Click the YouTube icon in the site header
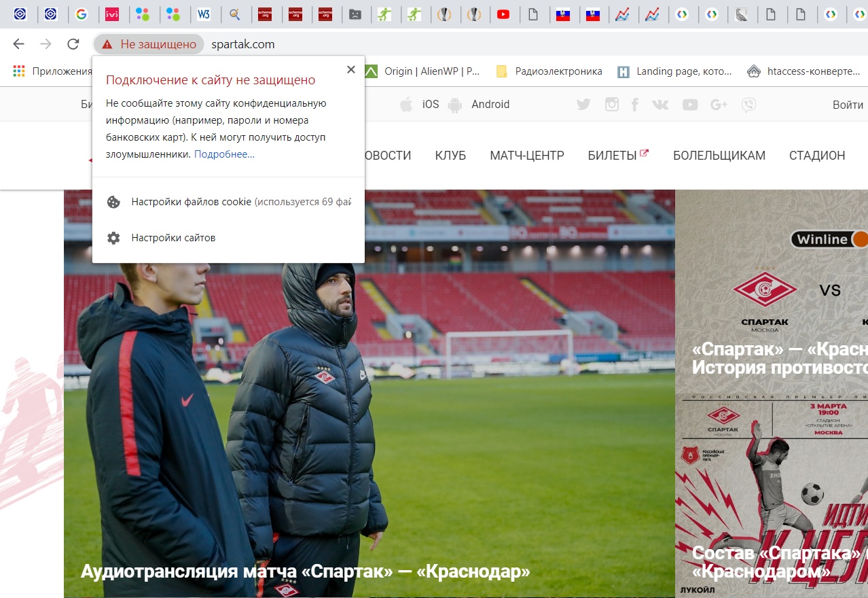This screenshot has height=598, width=868. point(690,105)
